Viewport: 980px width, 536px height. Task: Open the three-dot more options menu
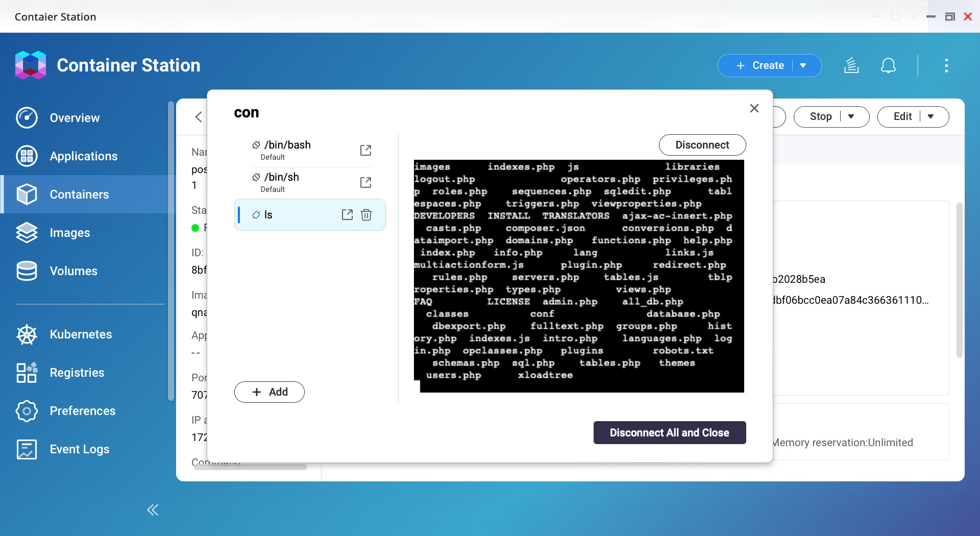946,65
